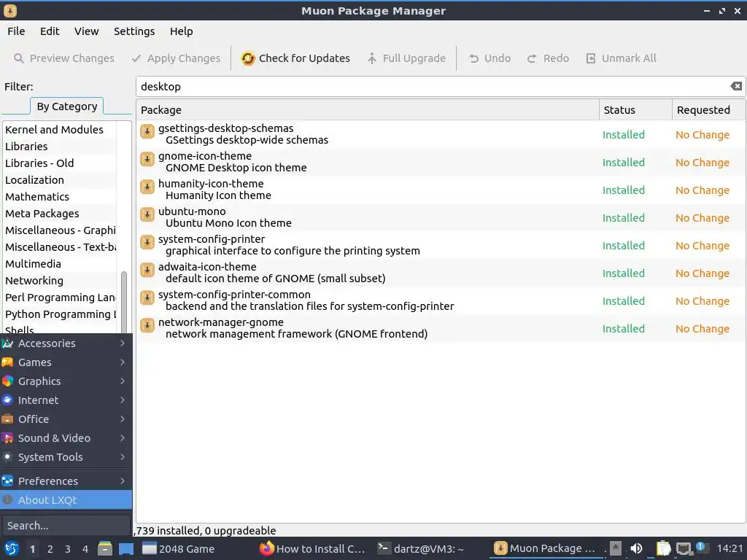Click the Full Upgrade arrow icon
This screenshot has width=747, height=560.
pyautogui.click(x=371, y=58)
